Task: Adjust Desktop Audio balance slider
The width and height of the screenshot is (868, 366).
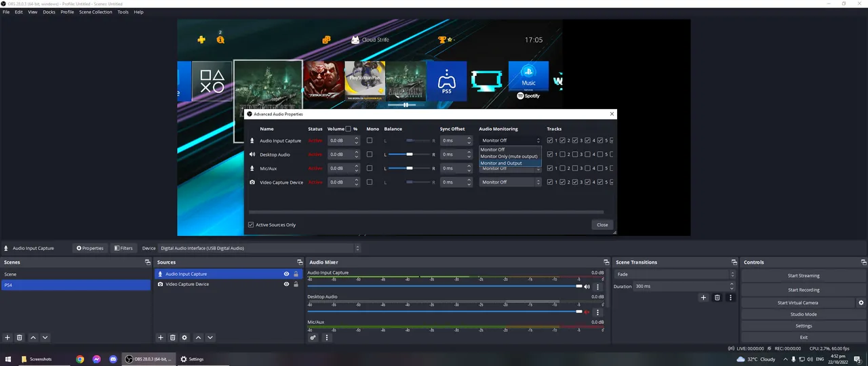Action: tap(410, 155)
